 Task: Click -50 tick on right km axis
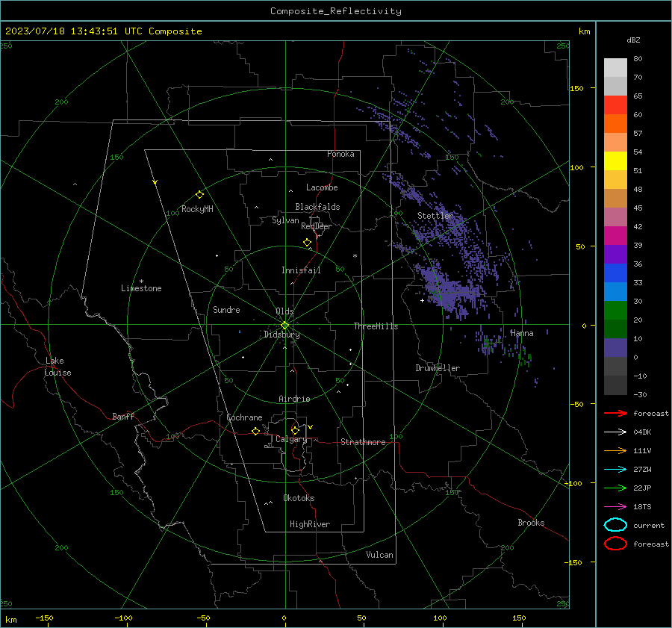[x=576, y=404]
